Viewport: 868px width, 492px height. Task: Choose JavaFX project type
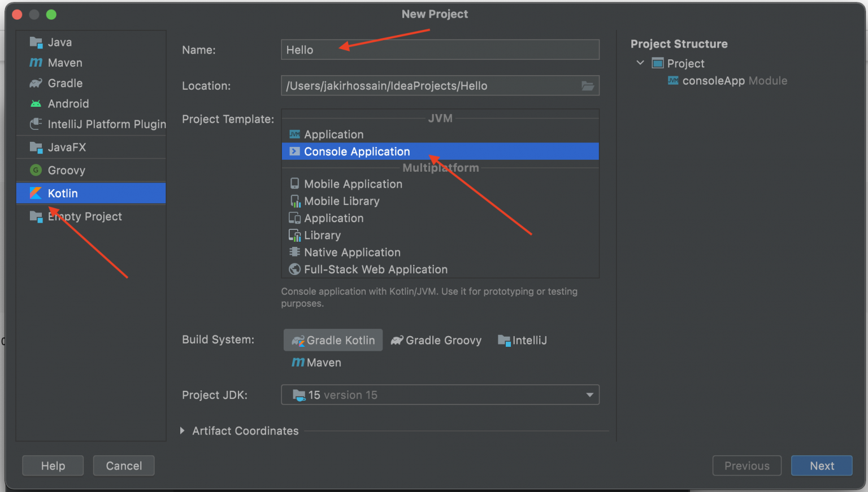click(67, 147)
